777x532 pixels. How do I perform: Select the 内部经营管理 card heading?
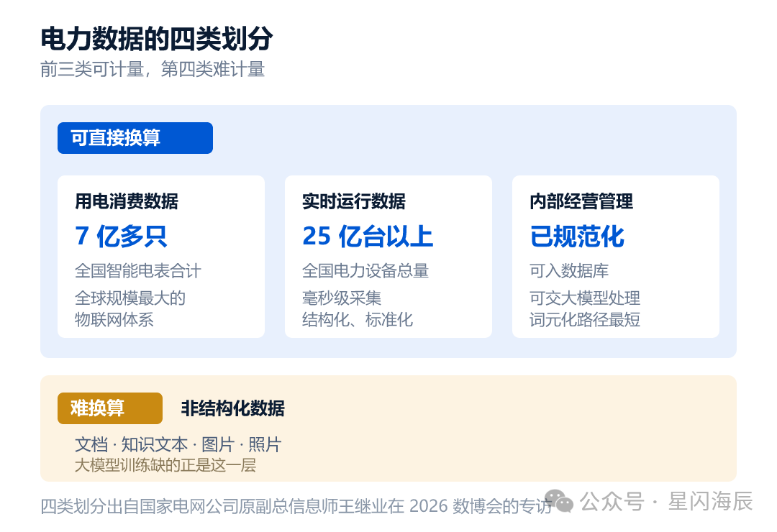click(x=581, y=201)
